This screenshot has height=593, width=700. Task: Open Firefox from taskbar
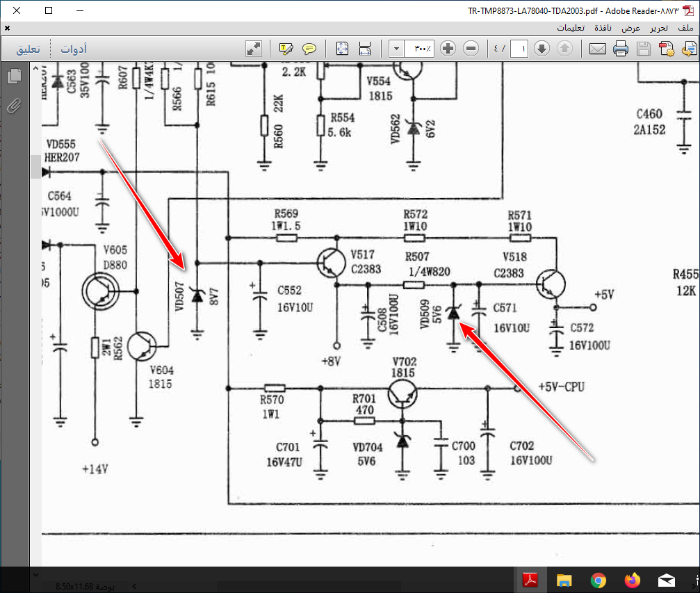tap(632, 580)
